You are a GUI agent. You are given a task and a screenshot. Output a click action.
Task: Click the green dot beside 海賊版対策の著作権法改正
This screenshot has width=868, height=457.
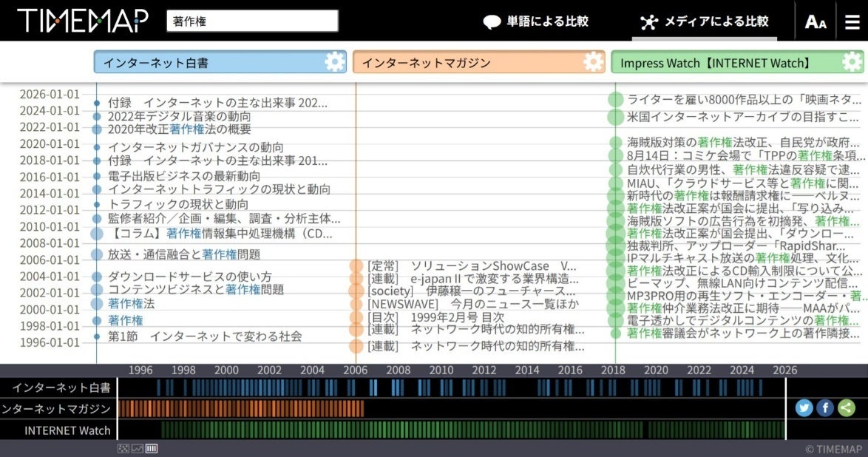tap(616, 143)
